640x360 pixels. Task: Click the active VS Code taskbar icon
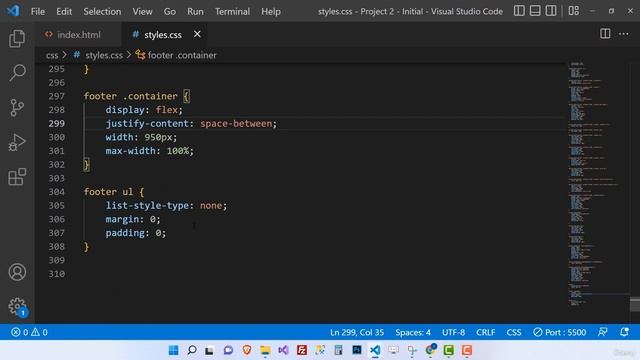click(x=375, y=350)
